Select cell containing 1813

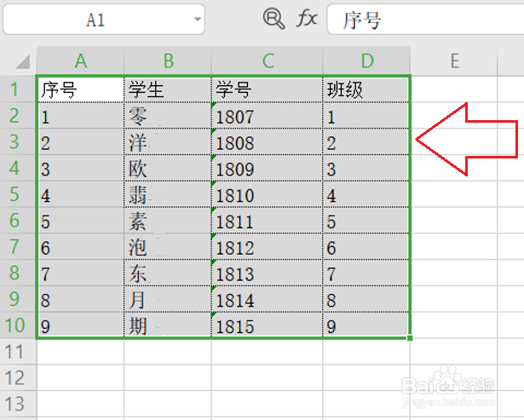(x=267, y=273)
